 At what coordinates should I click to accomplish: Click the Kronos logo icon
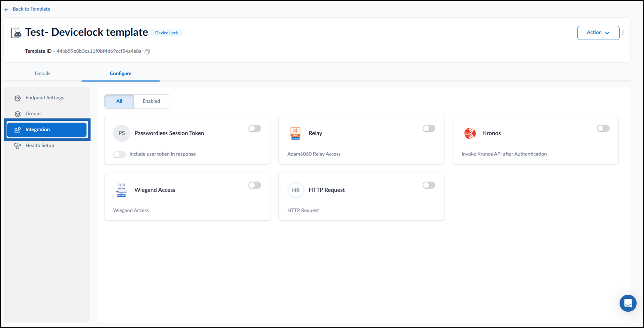tap(470, 133)
